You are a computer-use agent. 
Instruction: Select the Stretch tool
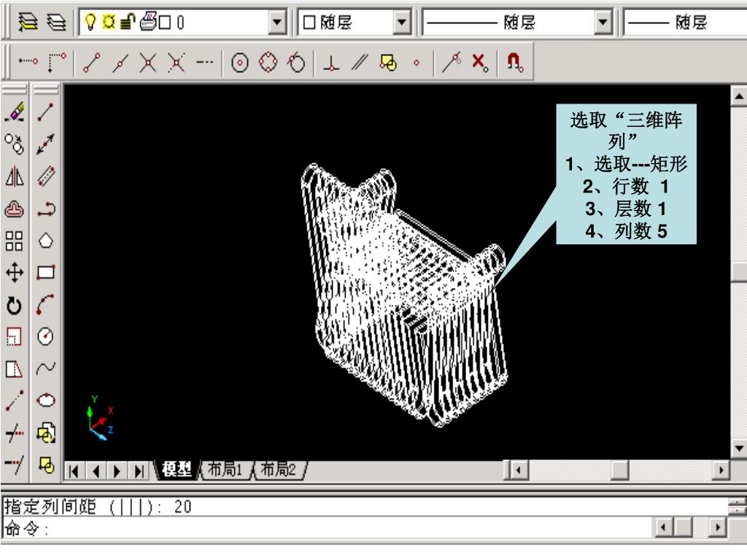(x=15, y=369)
